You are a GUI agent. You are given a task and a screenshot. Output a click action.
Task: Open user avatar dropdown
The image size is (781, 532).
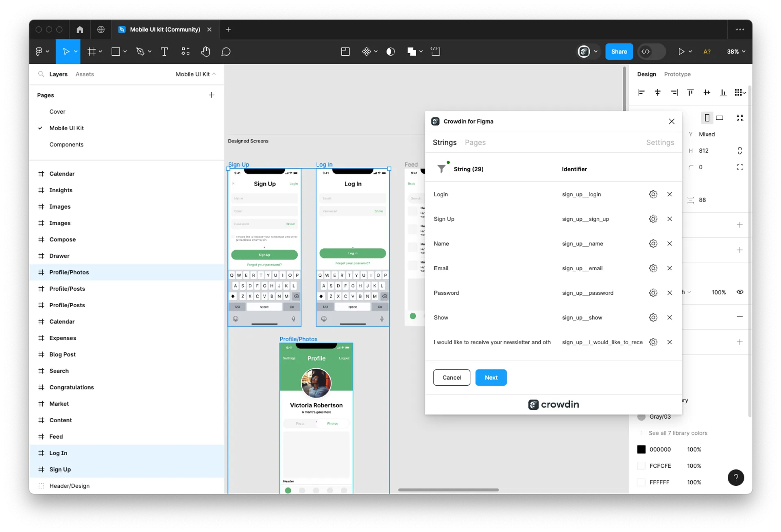coord(595,51)
